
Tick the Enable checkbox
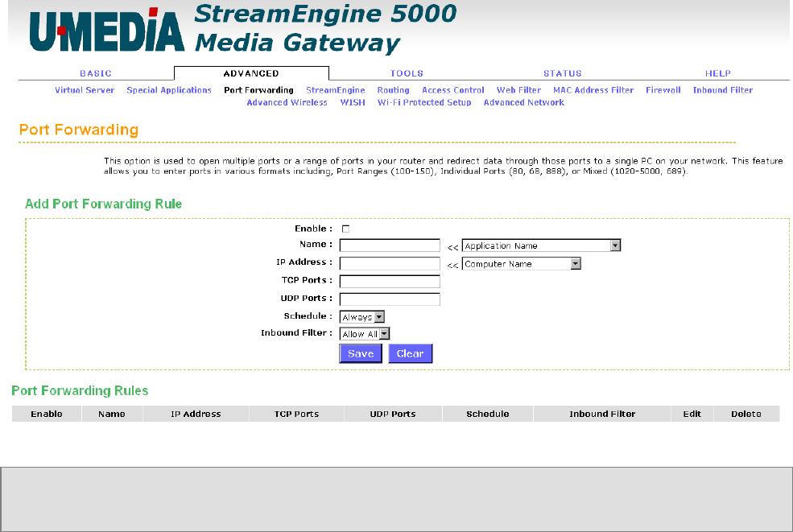(x=346, y=229)
